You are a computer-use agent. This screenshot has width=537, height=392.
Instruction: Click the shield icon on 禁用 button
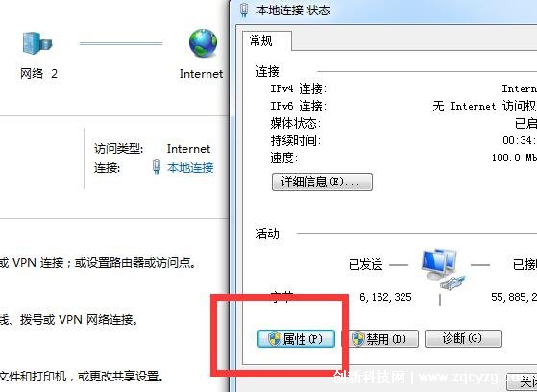point(358,339)
